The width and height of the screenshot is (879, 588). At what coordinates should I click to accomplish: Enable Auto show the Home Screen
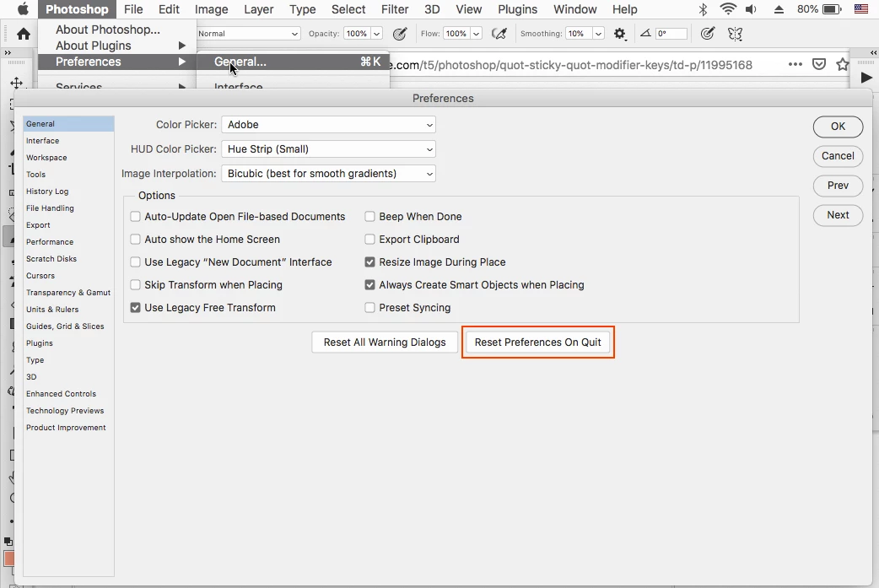(135, 240)
